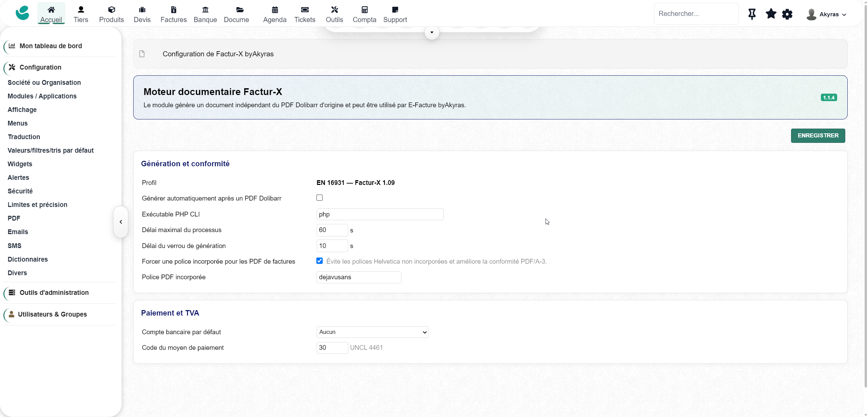Screen dimensions: 868x417
Task: Uncheck forced embedded font for invoice PDFs
Action: [319, 261]
